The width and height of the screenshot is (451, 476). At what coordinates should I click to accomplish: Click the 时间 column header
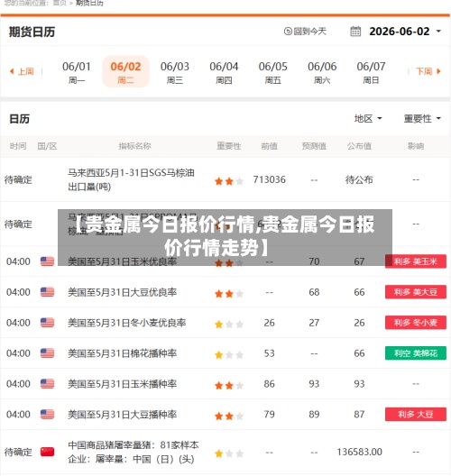(18, 146)
